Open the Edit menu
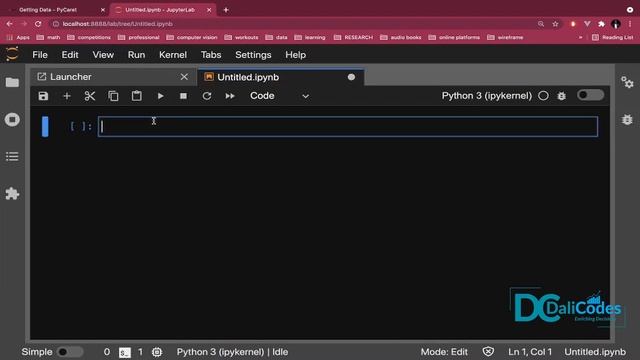 (70, 55)
